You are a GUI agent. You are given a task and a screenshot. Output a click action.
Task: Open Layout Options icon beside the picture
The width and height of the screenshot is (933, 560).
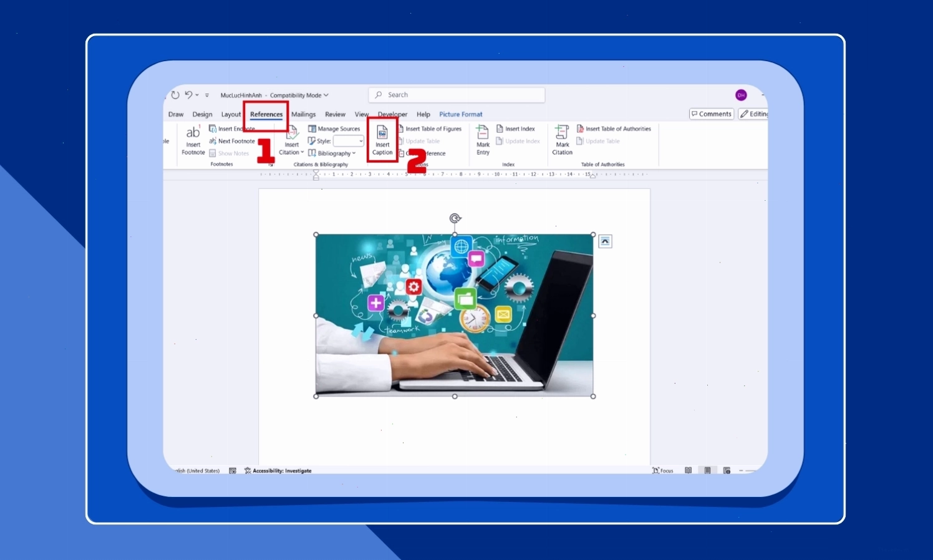tap(605, 241)
